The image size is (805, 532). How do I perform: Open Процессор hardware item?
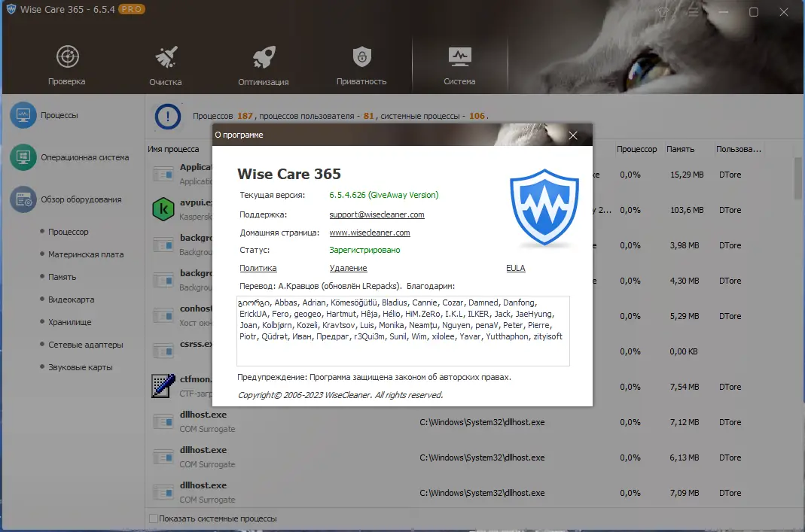(x=69, y=232)
